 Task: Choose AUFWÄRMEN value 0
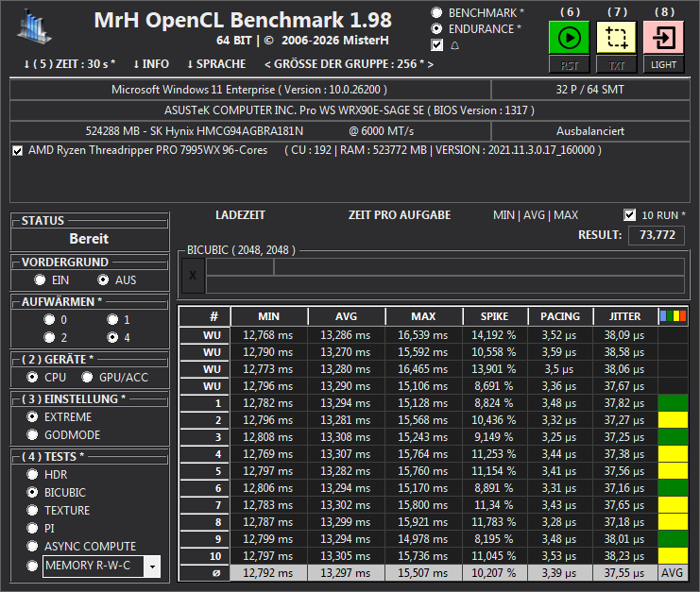49,319
